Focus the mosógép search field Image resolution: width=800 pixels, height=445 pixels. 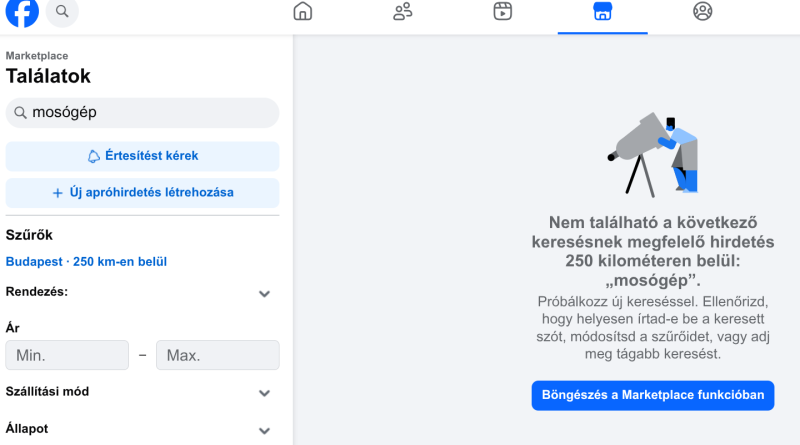click(x=150, y=114)
